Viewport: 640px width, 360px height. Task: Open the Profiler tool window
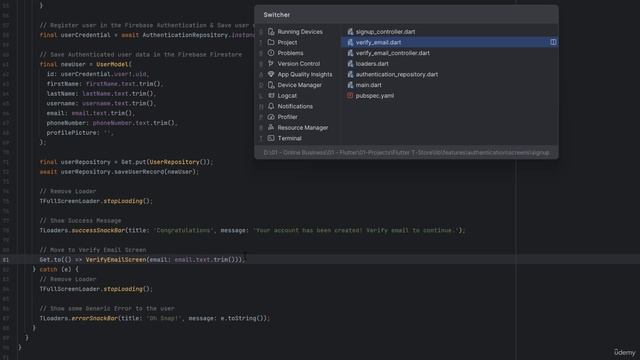pyautogui.click(x=287, y=117)
